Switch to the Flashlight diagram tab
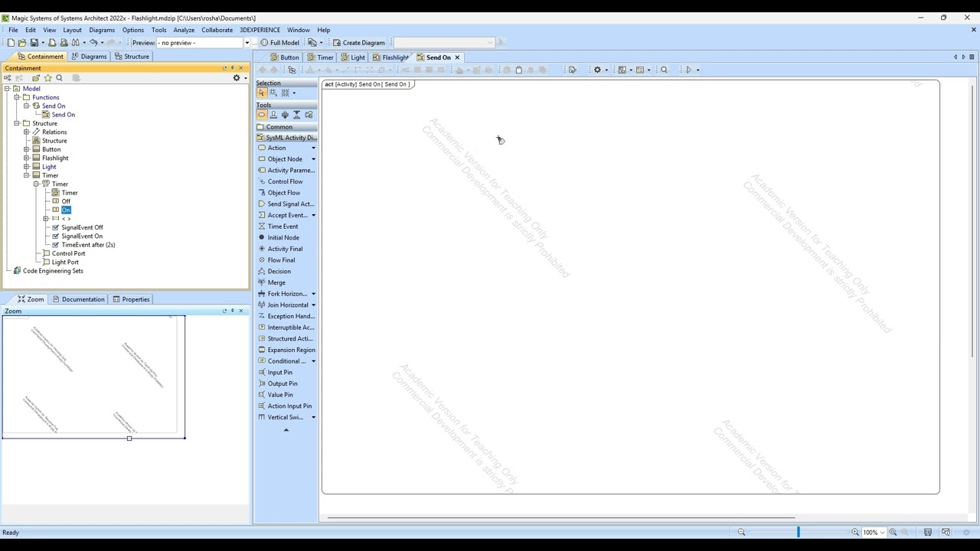 pos(391,57)
